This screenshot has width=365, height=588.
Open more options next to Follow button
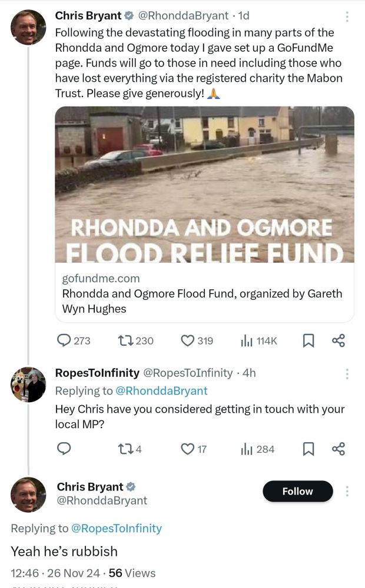[347, 491]
